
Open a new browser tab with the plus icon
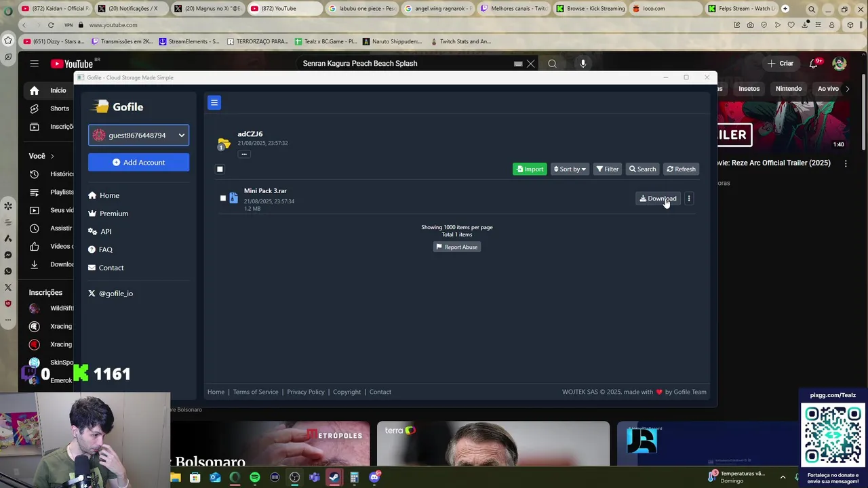tap(785, 9)
